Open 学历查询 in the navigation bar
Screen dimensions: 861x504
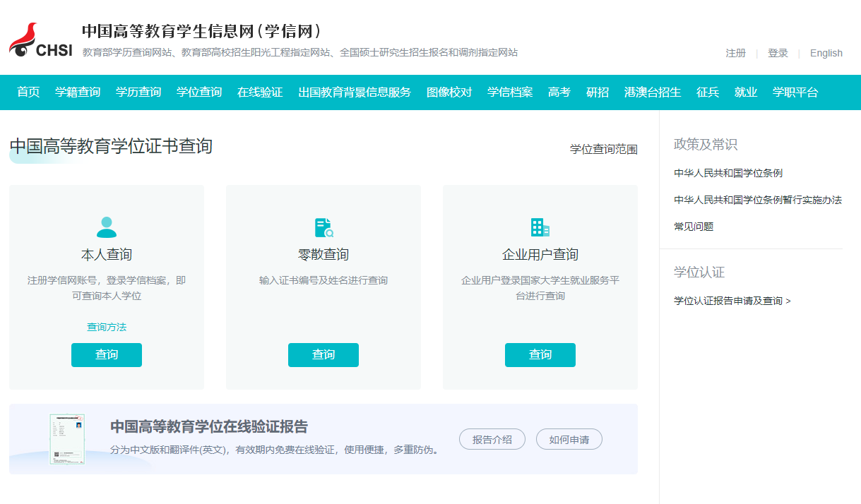click(138, 92)
